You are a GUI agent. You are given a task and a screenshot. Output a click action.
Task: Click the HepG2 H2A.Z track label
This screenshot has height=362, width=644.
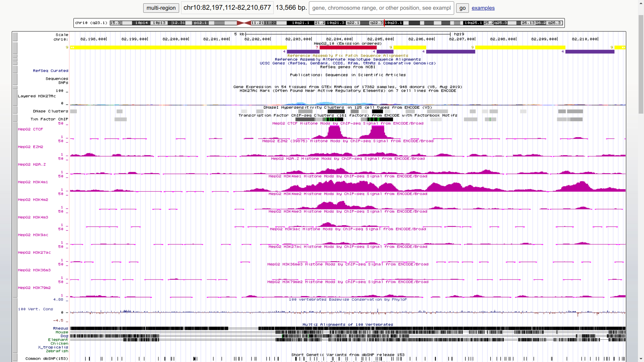point(32,165)
